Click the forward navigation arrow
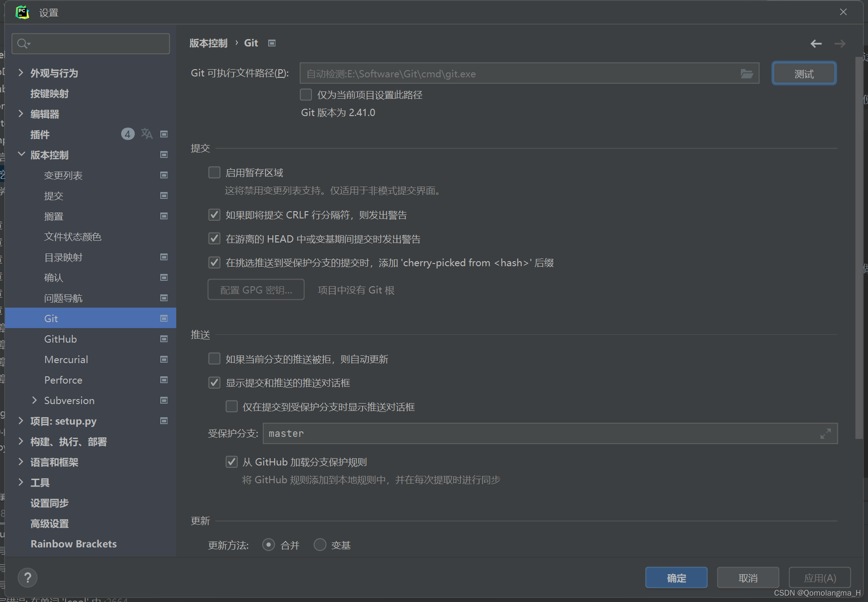Image resolution: width=868 pixels, height=602 pixels. click(x=840, y=43)
